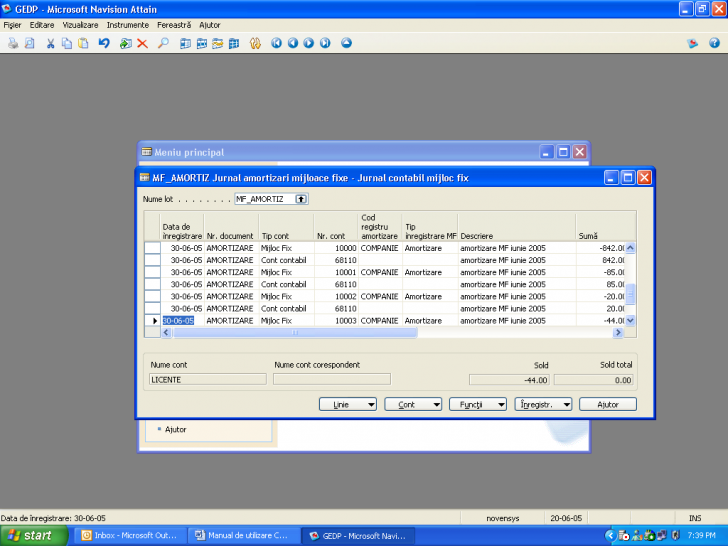Click the look-up arrow beside MF_AMORTIZ

point(301,199)
